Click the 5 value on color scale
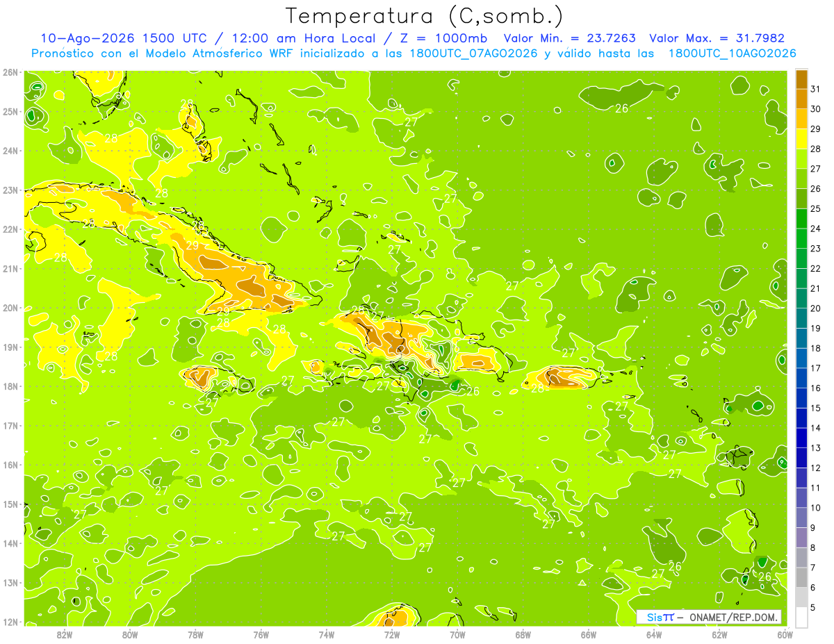This screenshot has height=644, width=834. (813, 608)
